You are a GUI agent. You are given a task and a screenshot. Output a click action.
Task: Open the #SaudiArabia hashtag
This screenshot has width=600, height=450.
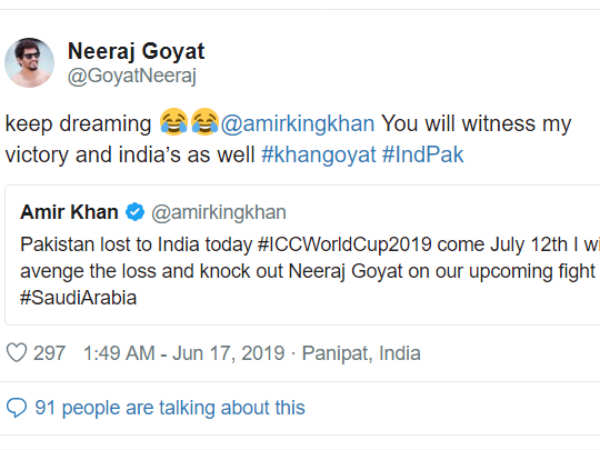coord(77,298)
